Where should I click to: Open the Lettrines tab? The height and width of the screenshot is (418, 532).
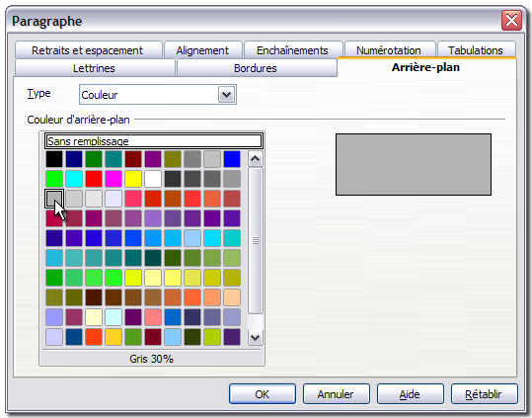pos(95,68)
